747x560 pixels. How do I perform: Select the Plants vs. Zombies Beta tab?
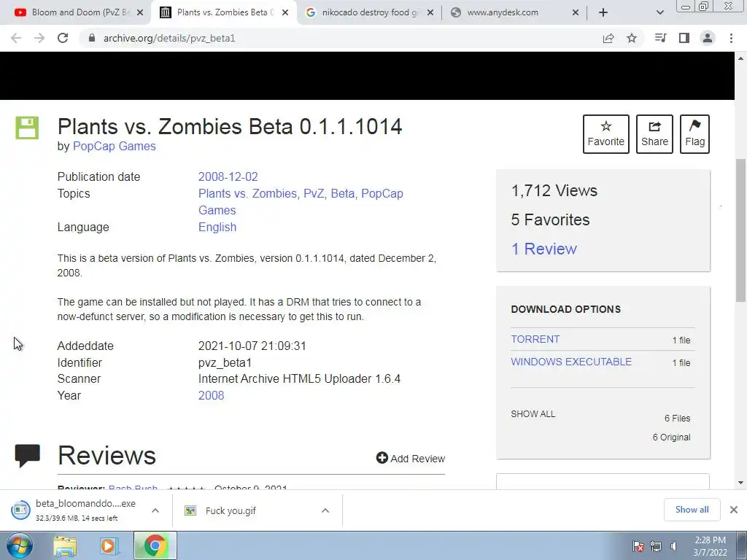coord(224,12)
